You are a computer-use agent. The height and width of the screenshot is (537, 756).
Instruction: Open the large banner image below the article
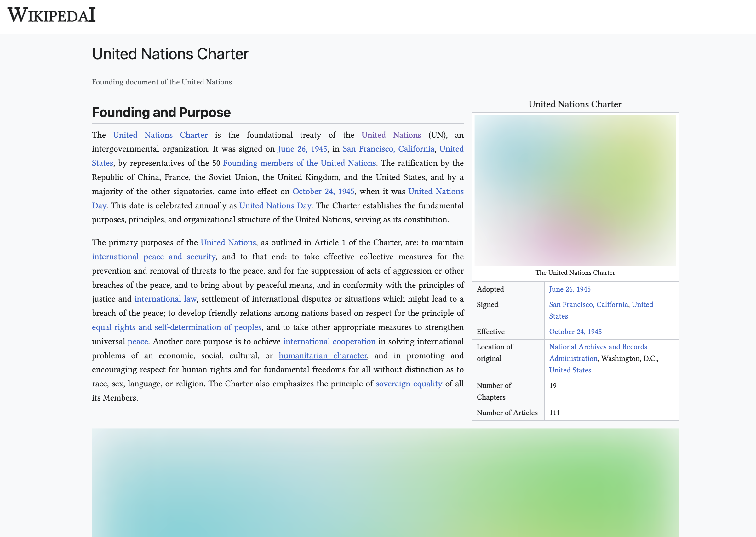coord(385,483)
